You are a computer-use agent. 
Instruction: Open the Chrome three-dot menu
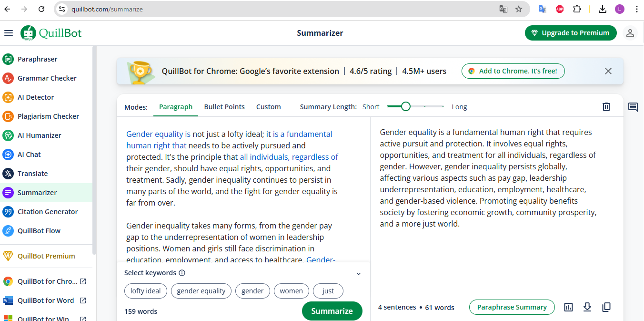coord(637,9)
